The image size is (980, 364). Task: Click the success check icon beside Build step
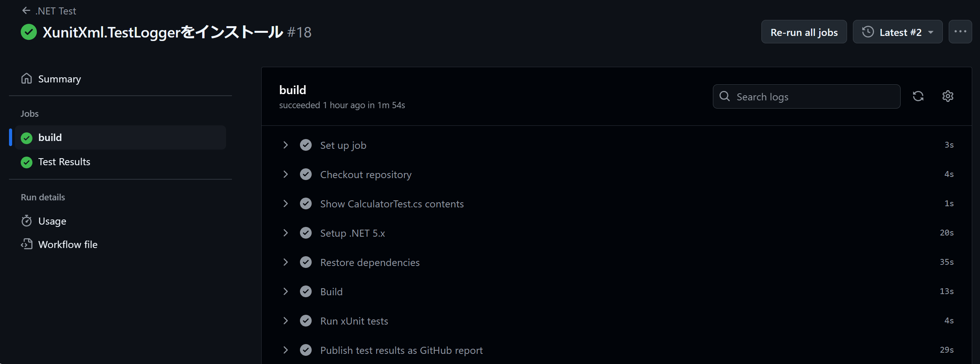tap(306, 291)
